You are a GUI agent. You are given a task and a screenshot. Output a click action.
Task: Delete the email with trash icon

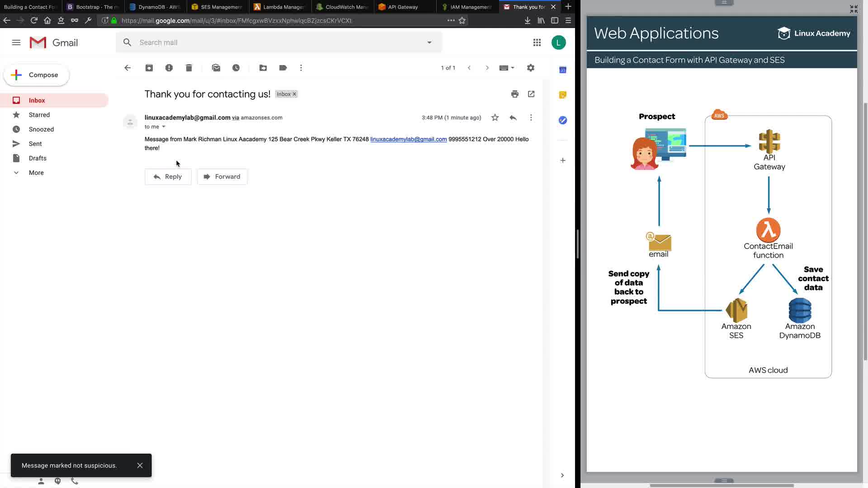[x=189, y=68]
